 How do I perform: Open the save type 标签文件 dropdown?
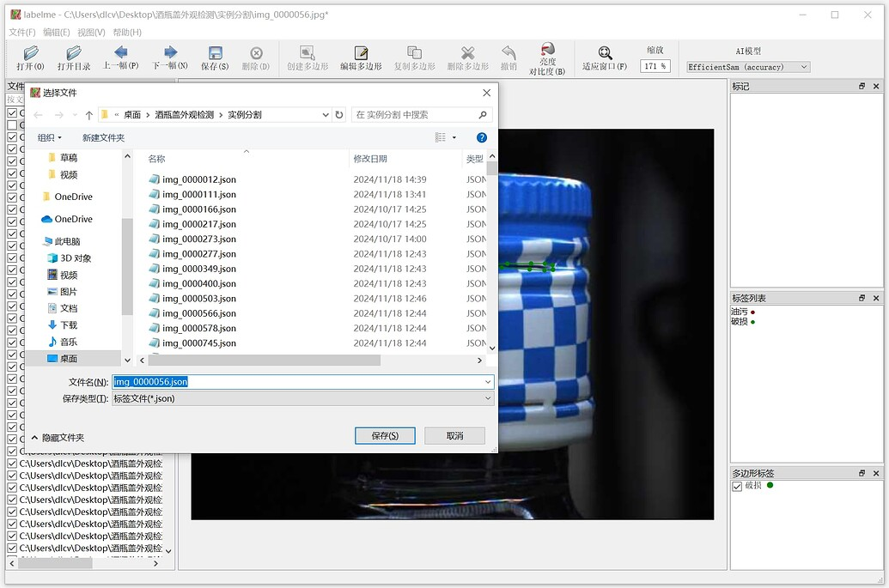pos(302,399)
